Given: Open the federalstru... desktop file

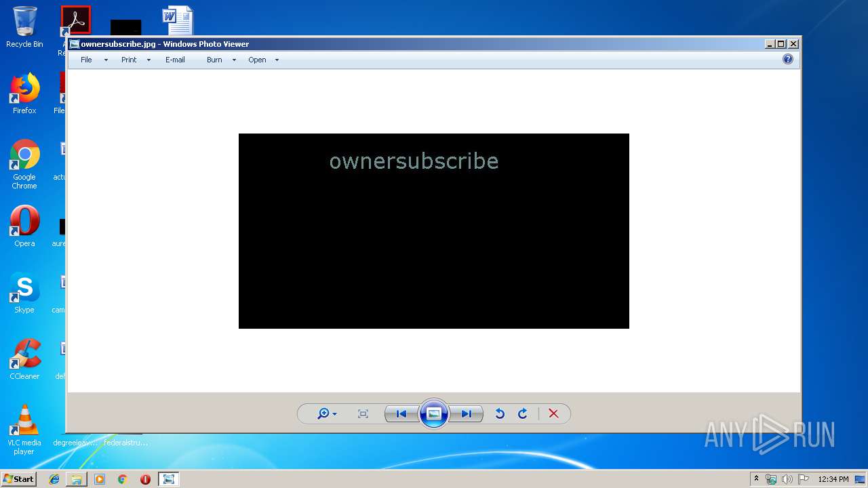Looking at the screenshot, I should (x=126, y=443).
